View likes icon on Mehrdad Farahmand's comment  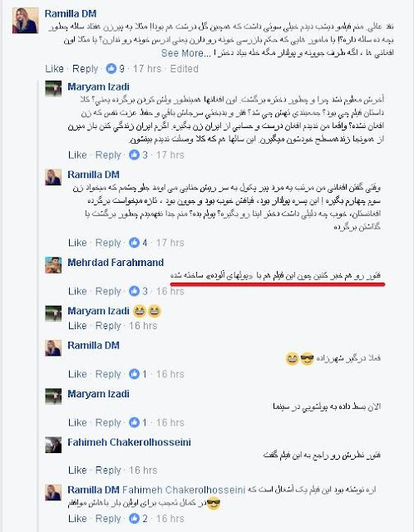[x=135, y=291]
